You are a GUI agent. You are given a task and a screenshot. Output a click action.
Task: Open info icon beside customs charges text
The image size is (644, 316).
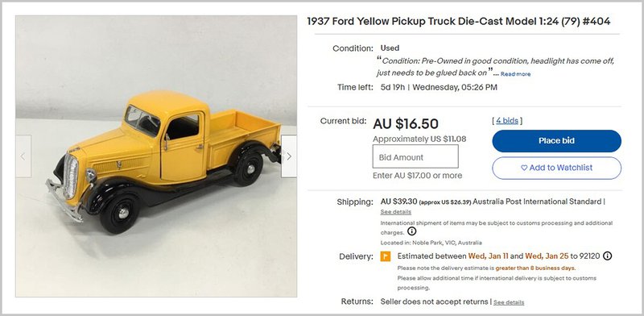(x=411, y=231)
